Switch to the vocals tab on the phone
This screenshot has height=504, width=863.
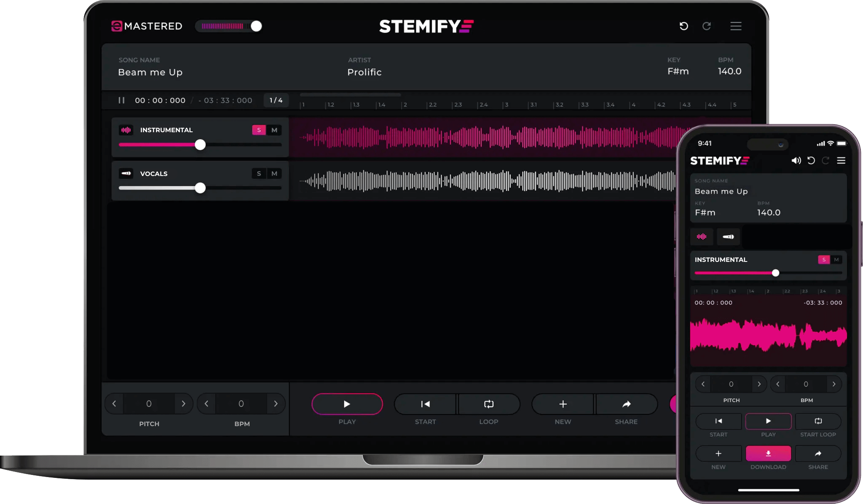(x=729, y=237)
